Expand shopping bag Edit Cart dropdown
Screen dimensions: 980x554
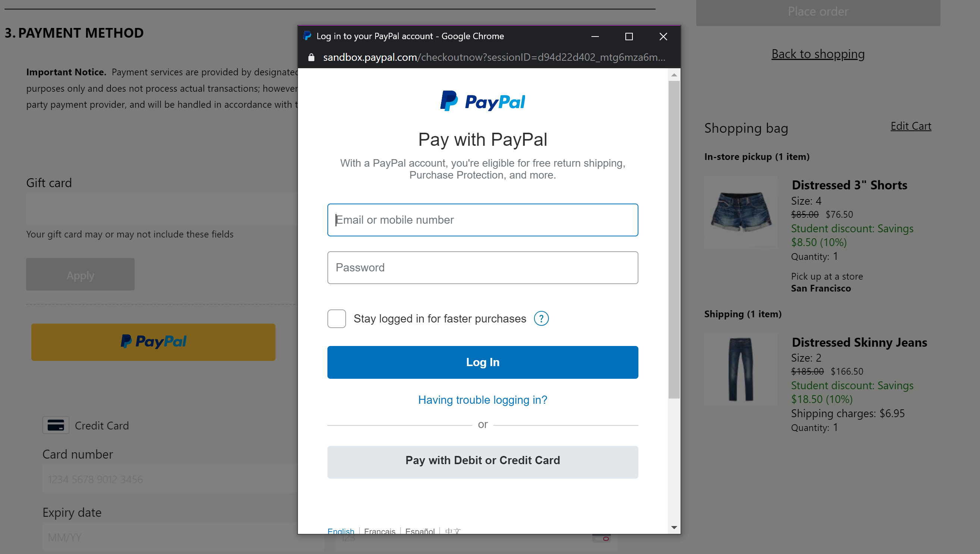[x=911, y=126]
